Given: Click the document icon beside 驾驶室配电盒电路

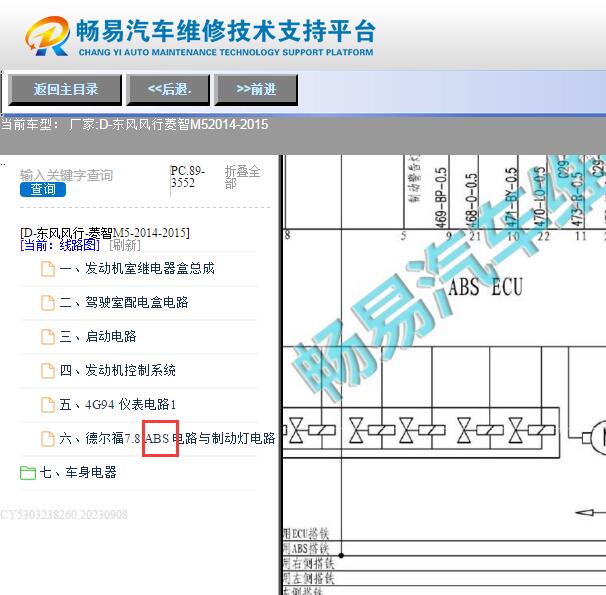Looking at the screenshot, I should tap(48, 303).
